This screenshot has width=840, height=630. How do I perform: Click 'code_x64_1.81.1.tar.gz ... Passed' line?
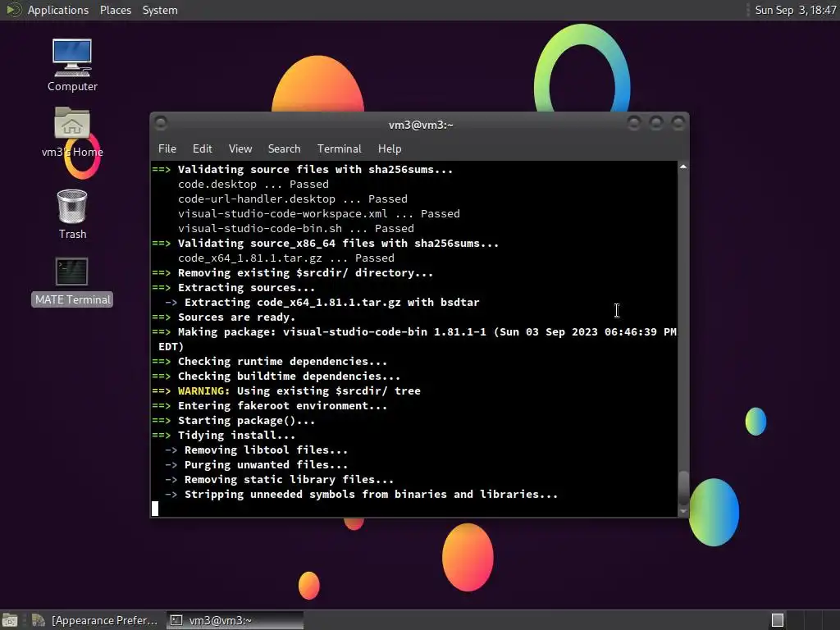click(286, 258)
